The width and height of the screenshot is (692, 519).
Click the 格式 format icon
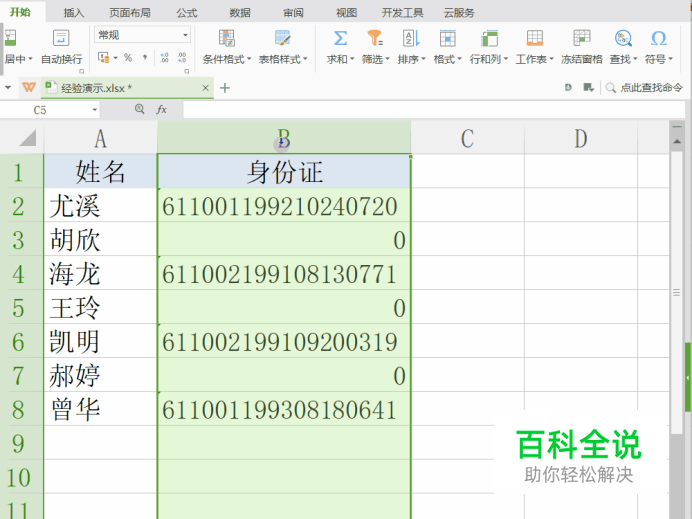(x=447, y=38)
